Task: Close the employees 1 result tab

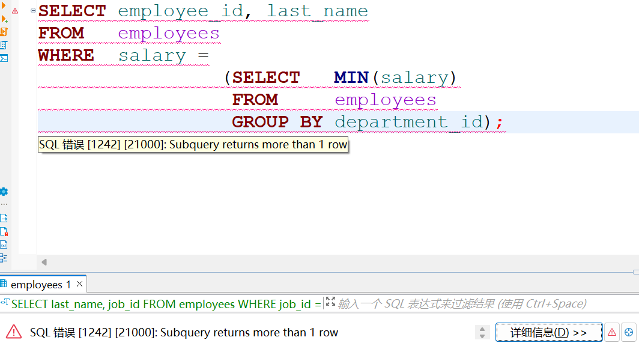Action: (x=79, y=284)
